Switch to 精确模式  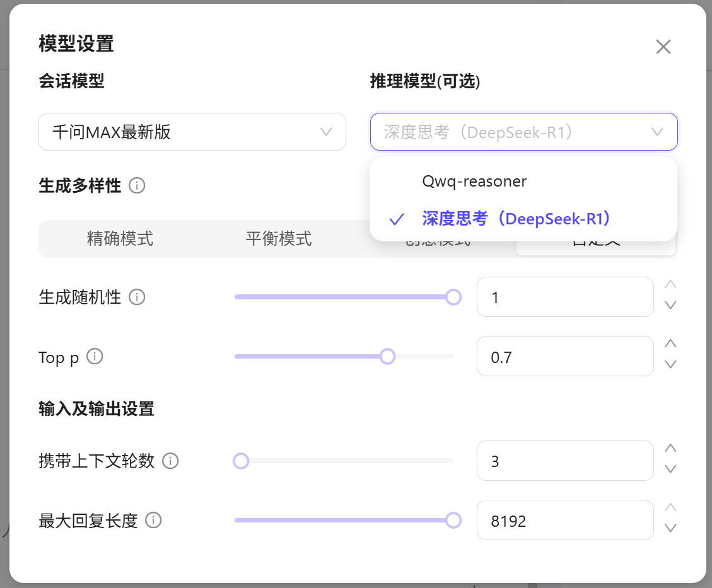[120, 239]
